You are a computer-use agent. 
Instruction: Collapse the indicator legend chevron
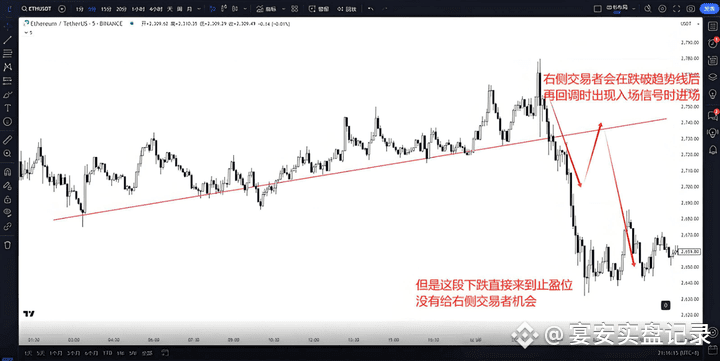pos(26,33)
